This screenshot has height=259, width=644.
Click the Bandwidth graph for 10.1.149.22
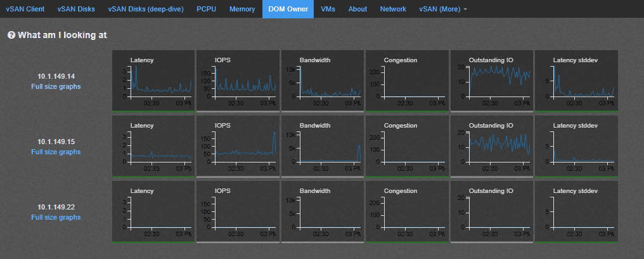323,212
